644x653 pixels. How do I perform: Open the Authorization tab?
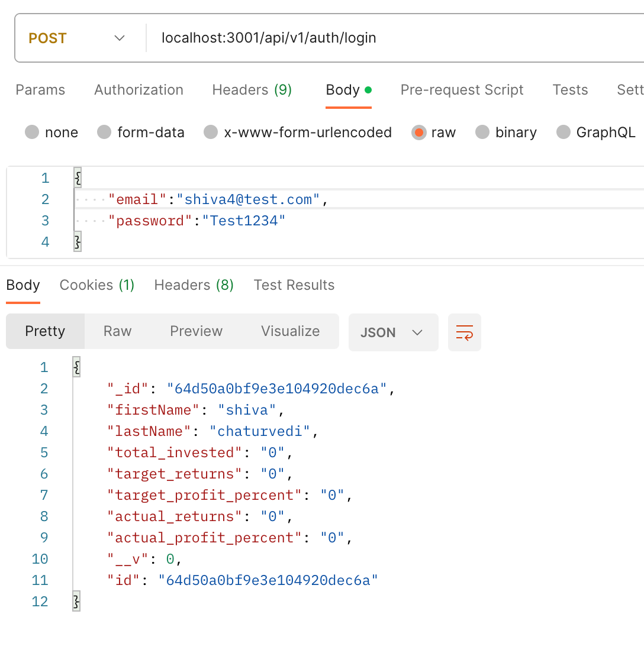coord(139,90)
